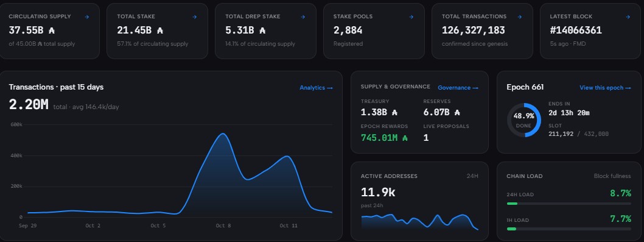Open arrow icon on Total DRep Stake card
Viewport: 644px width, 242px height.
click(x=303, y=17)
